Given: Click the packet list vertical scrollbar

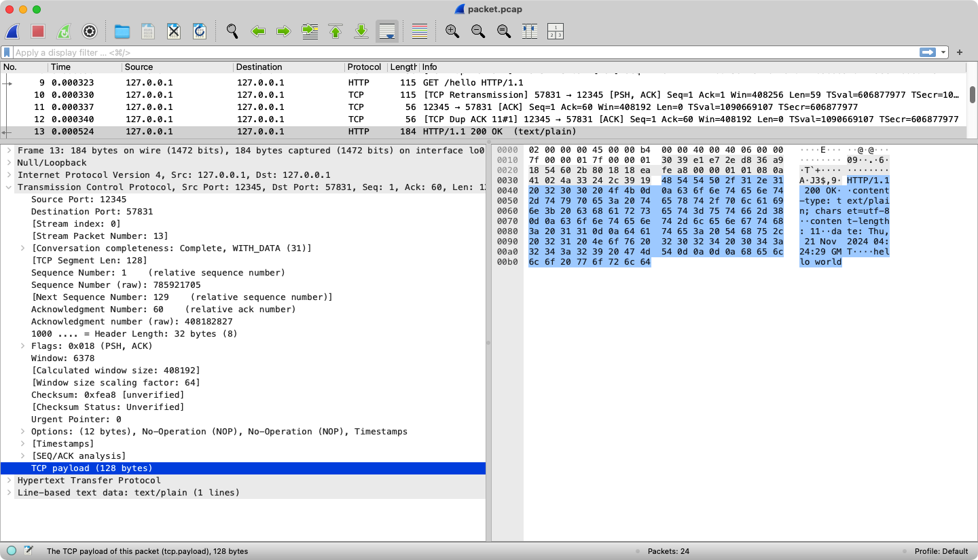Looking at the screenshot, I should pyautogui.click(x=972, y=95).
